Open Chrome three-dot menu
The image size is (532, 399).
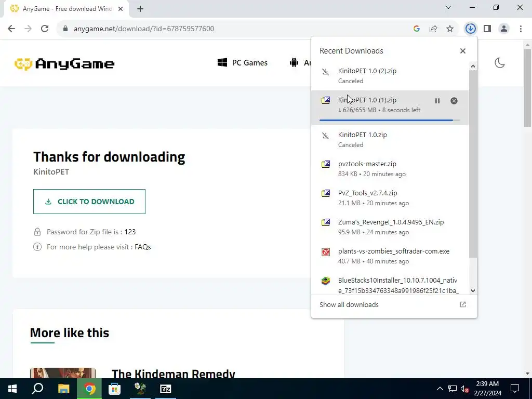point(521,29)
